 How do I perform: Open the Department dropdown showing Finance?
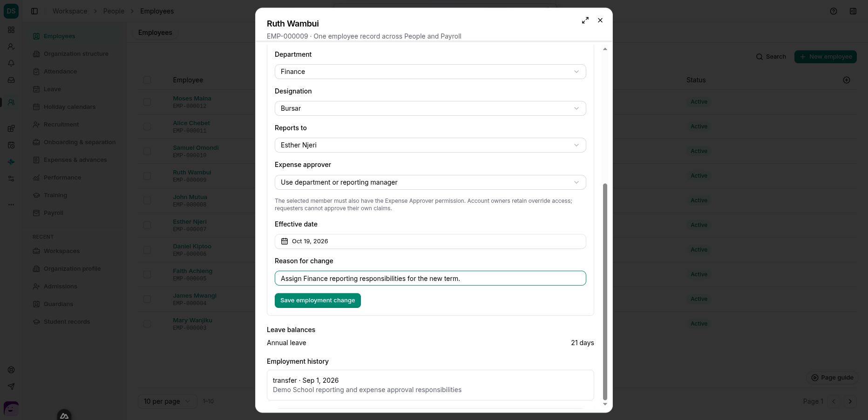click(x=430, y=72)
